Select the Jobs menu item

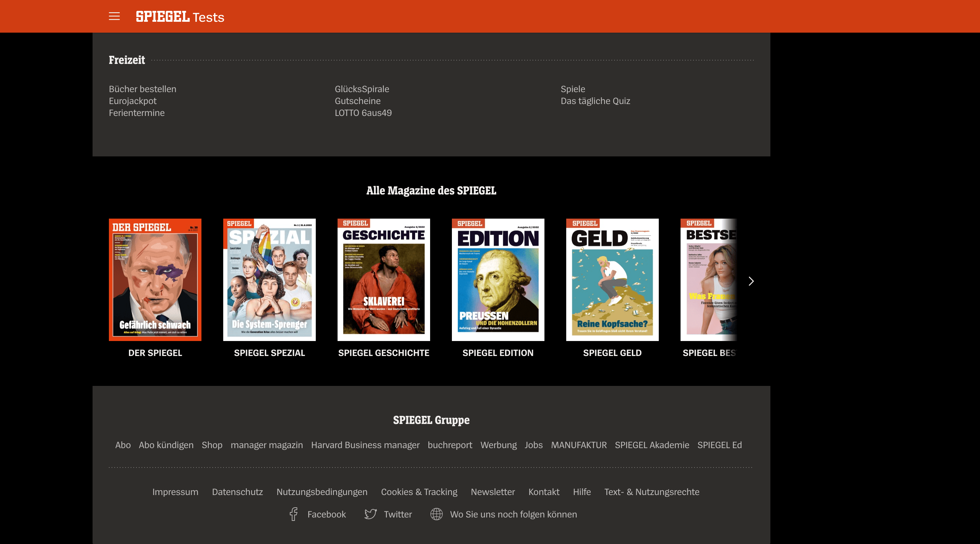(534, 445)
